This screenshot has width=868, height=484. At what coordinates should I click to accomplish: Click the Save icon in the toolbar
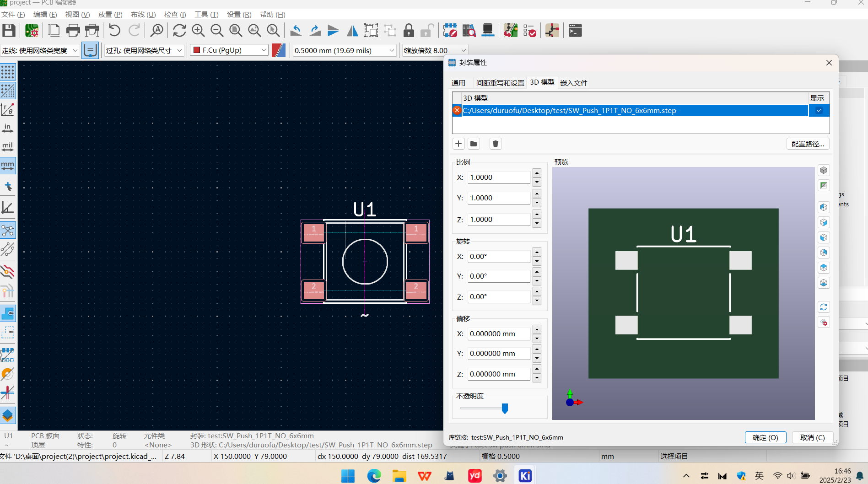point(9,31)
